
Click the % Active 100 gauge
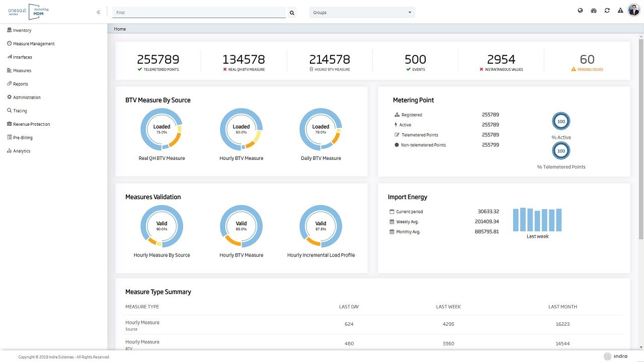pyautogui.click(x=561, y=121)
